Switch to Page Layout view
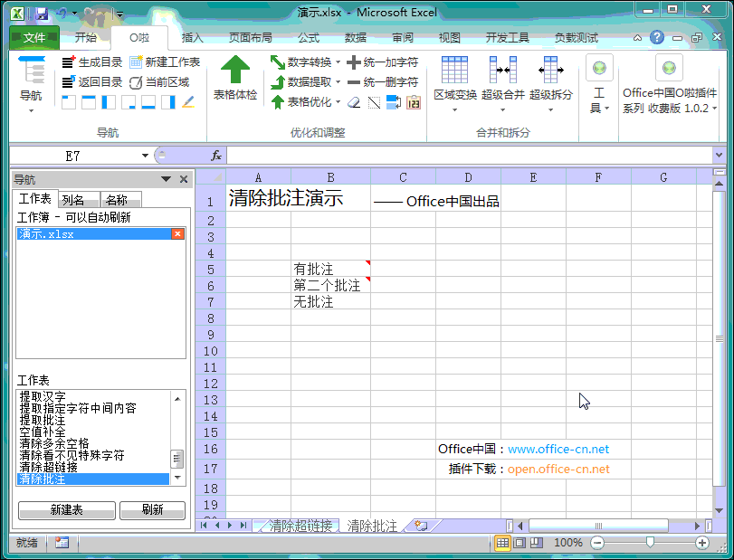This screenshot has height=560, width=734. click(x=520, y=543)
